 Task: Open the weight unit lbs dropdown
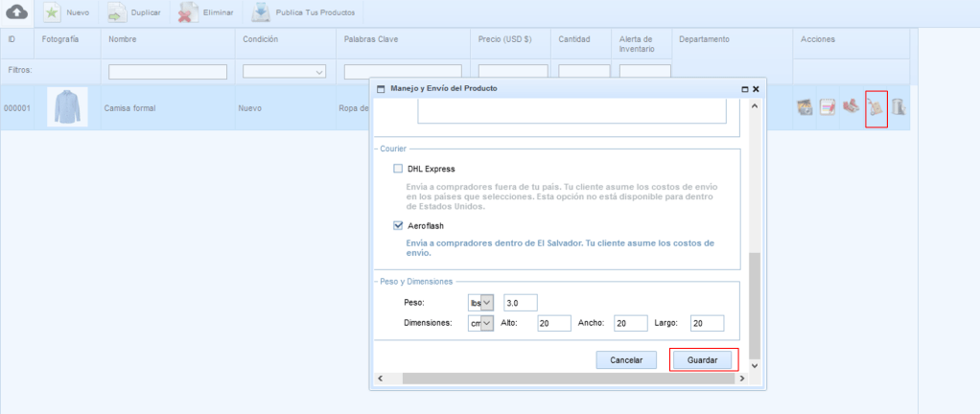[479, 303]
